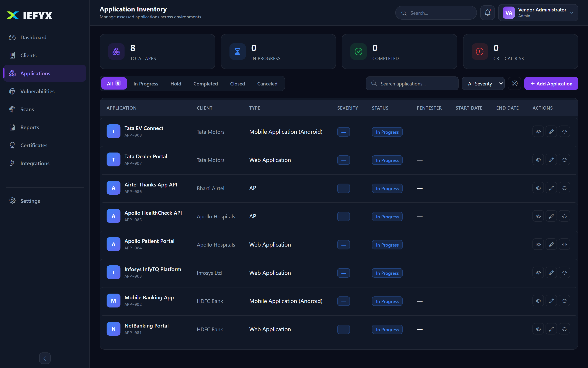Open Settings in the sidebar
This screenshot has height=368, width=588.
click(x=45, y=201)
